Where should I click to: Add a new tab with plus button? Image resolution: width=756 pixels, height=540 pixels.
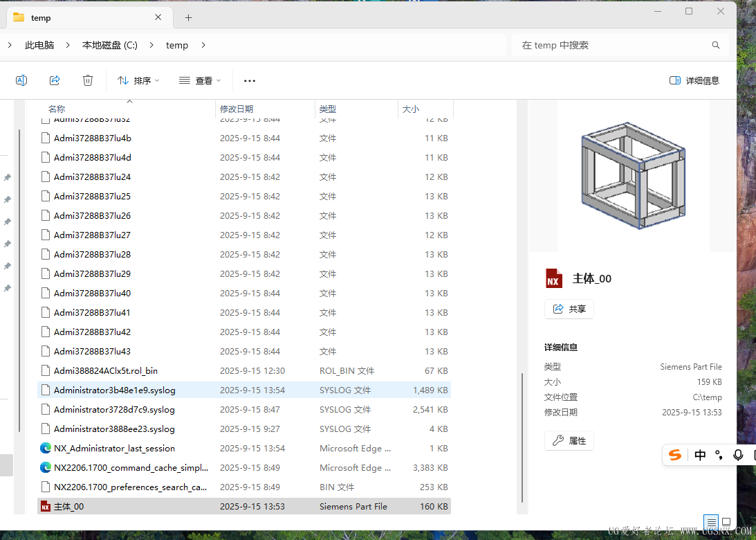click(189, 18)
